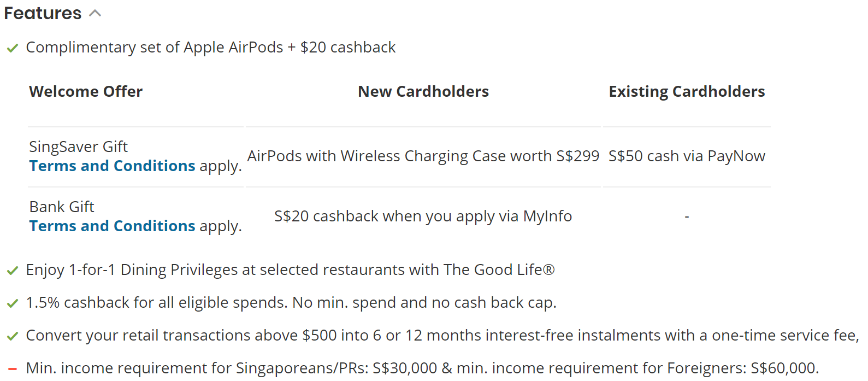868x381 pixels.
Task: Open Bank Gift Terms and Conditions link
Action: pos(112,226)
